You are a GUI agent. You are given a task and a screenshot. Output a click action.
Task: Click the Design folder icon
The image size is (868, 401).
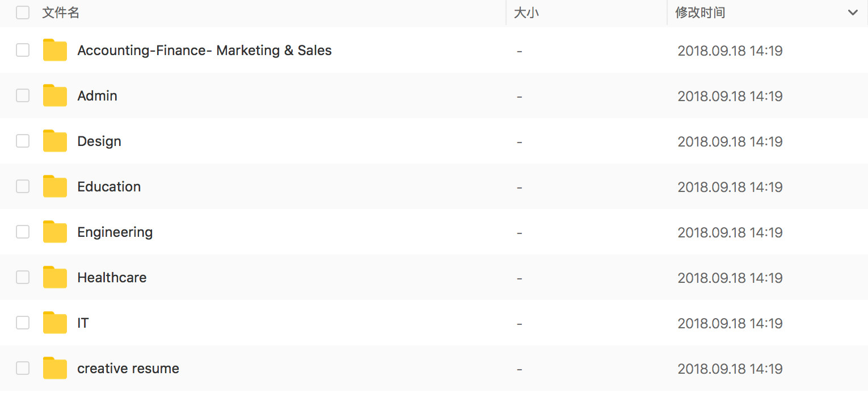tap(55, 141)
